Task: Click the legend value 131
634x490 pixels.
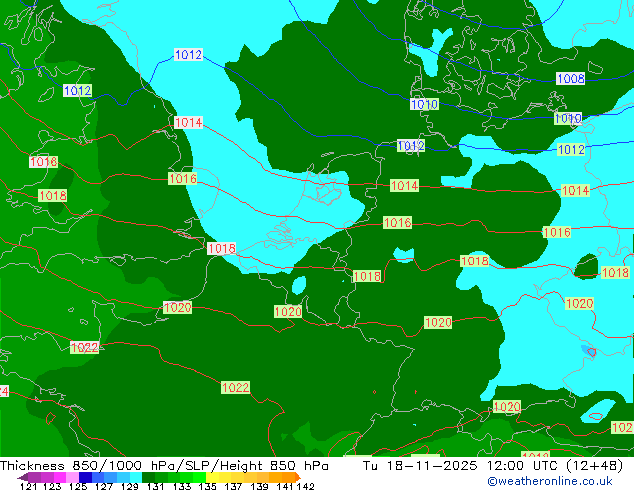Action: click(x=155, y=486)
